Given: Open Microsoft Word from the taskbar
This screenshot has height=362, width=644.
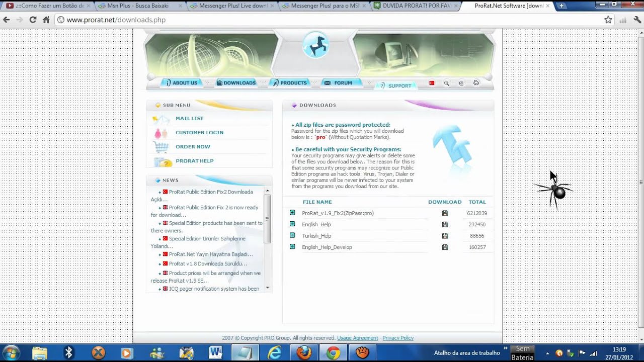Looking at the screenshot, I should point(216,353).
